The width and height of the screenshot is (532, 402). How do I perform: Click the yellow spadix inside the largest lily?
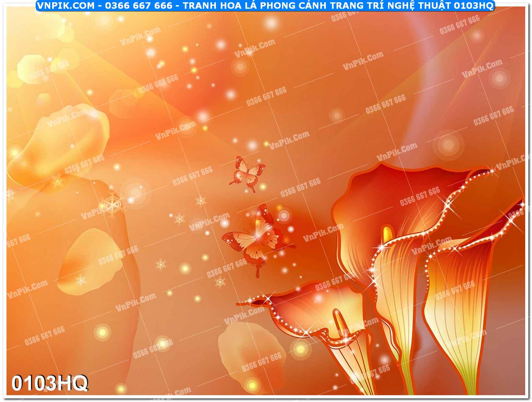[387, 234]
